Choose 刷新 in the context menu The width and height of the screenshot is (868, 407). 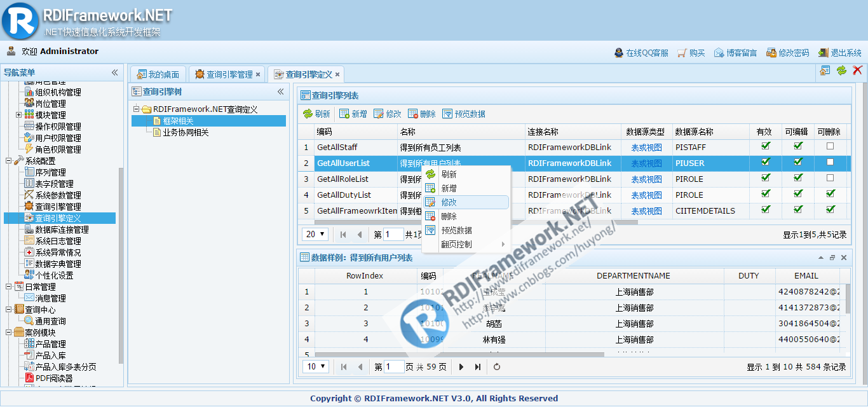click(x=466, y=174)
